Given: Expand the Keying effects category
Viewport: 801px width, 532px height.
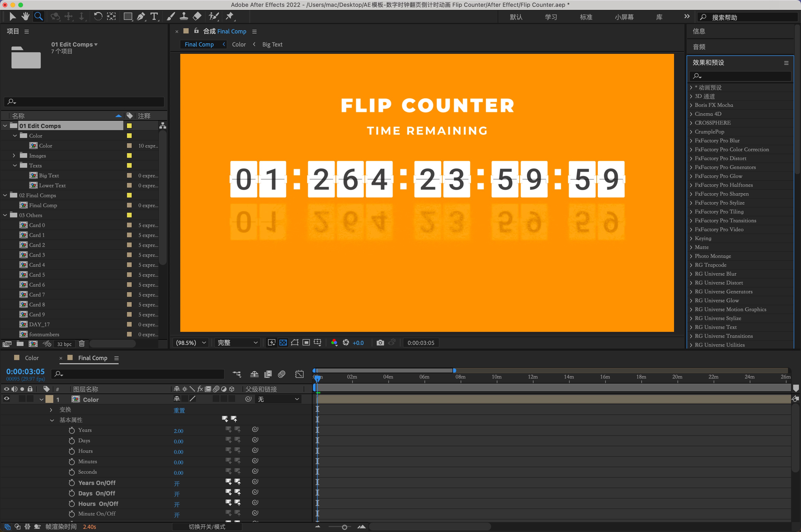Looking at the screenshot, I should click(691, 238).
